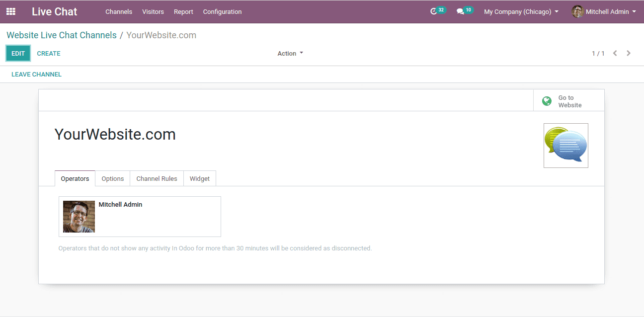The width and height of the screenshot is (644, 317).
Task: Click YourWebsite.com in the breadcrumb
Action: tap(161, 35)
